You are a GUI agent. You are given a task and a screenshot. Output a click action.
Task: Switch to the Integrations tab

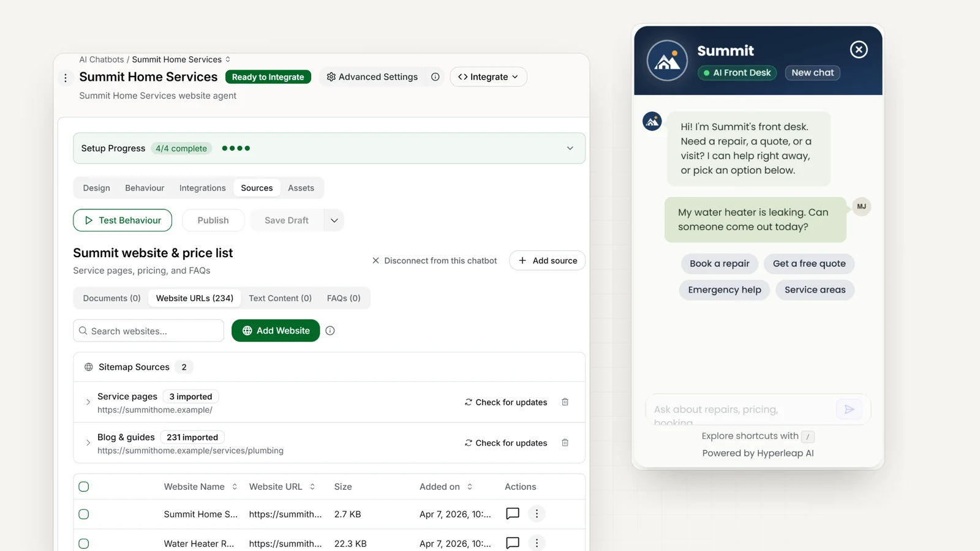(x=202, y=188)
